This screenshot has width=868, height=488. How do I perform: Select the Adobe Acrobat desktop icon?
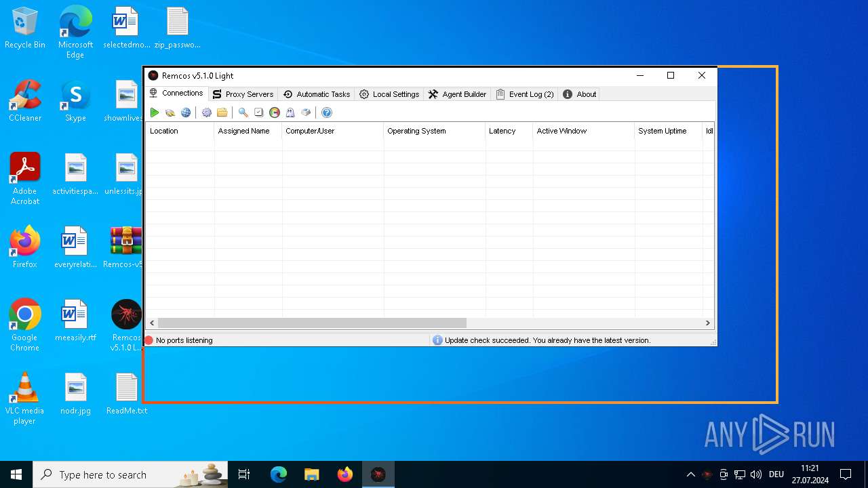coord(25,179)
